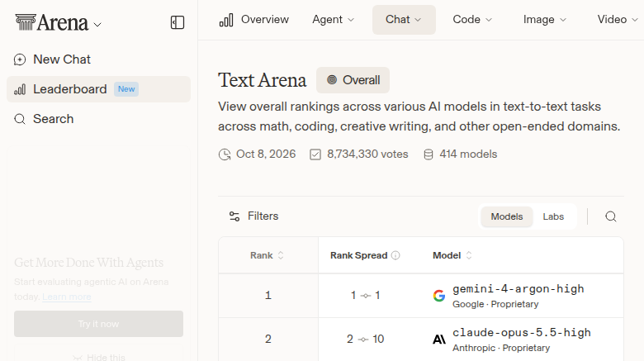Follow the Learn more link
This screenshot has height=361, width=644.
[67, 297]
